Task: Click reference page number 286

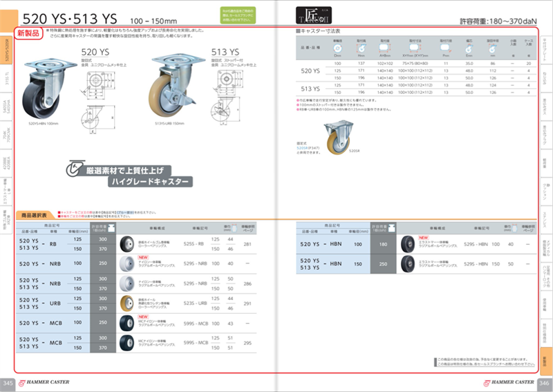Action: coord(247,283)
